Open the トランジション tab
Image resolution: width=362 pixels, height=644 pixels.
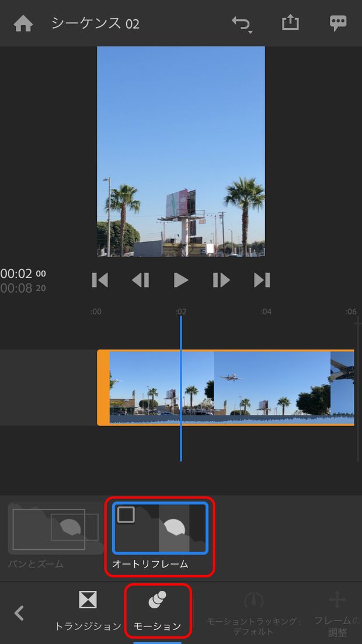88,611
